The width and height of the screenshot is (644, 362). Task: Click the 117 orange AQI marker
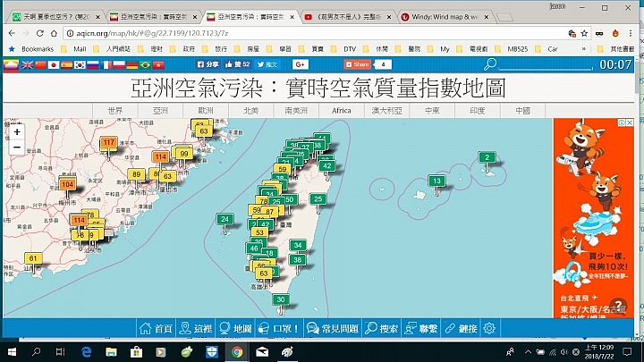(108, 142)
